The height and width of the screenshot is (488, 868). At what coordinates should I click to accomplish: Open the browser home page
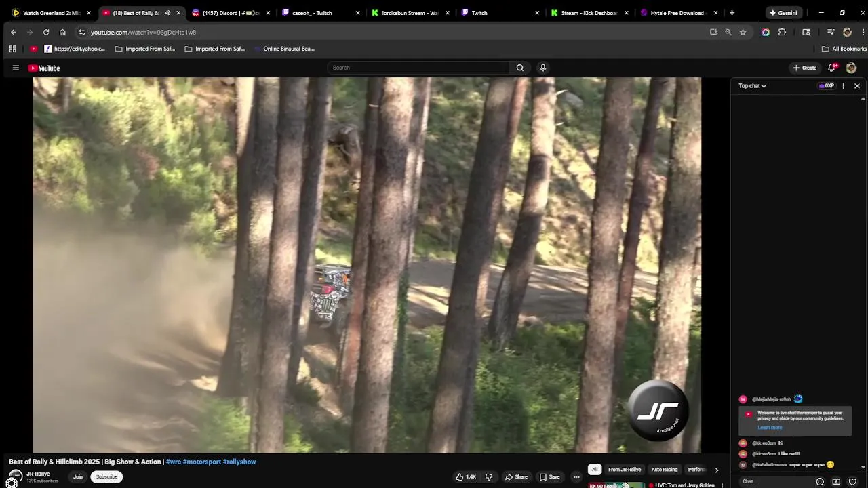click(62, 32)
